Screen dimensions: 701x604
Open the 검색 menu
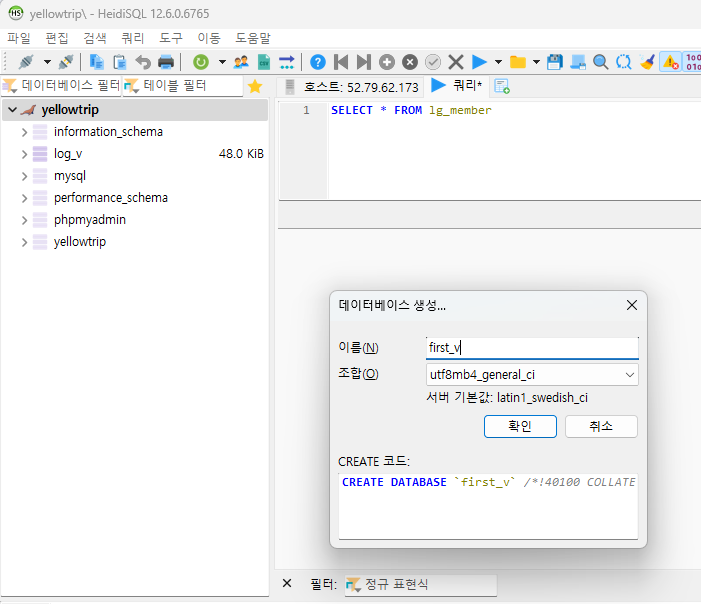tap(95, 38)
